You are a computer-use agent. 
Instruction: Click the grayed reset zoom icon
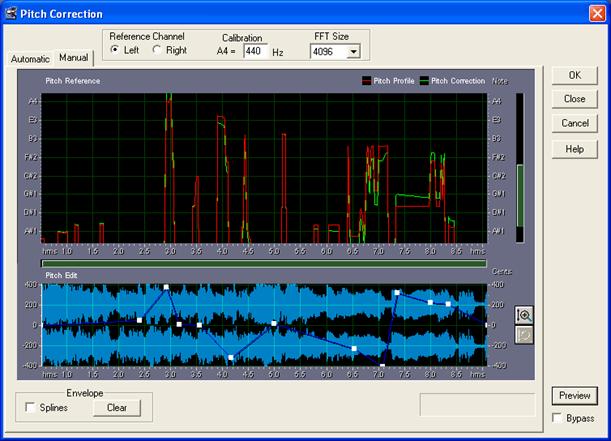523,334
